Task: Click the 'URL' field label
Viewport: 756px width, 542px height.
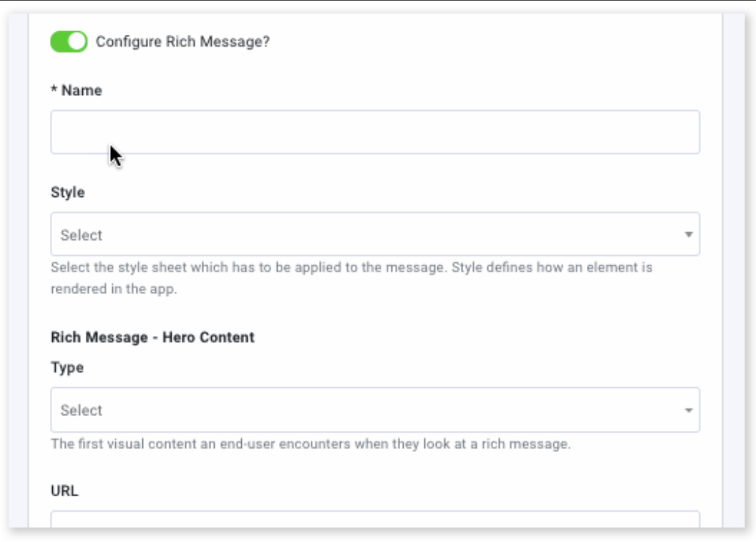Action: (65, 491)
